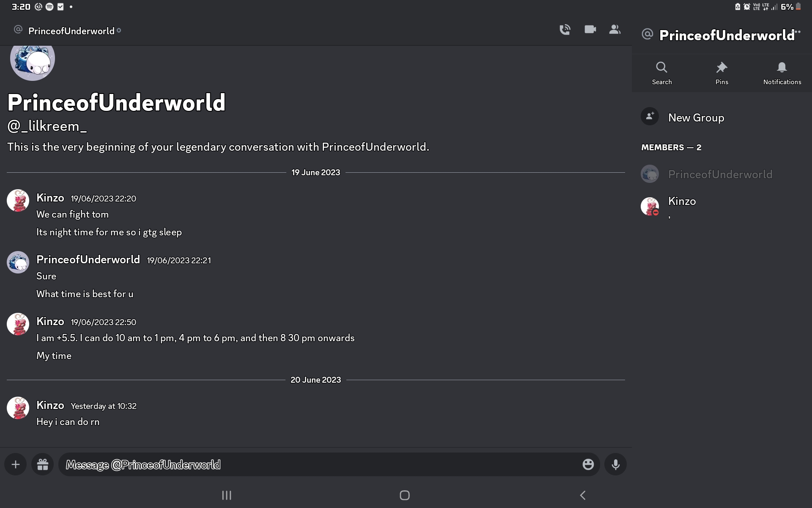The image size is (812, 508).
Task: Tap Kinzo's avatar on 22:20 message
Action: click(x=18, y=200)
